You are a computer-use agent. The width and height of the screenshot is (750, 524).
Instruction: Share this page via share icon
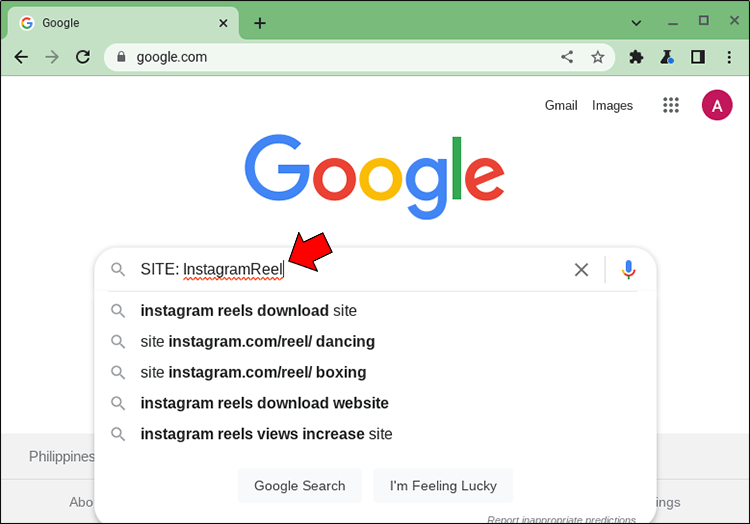(567, 57)
